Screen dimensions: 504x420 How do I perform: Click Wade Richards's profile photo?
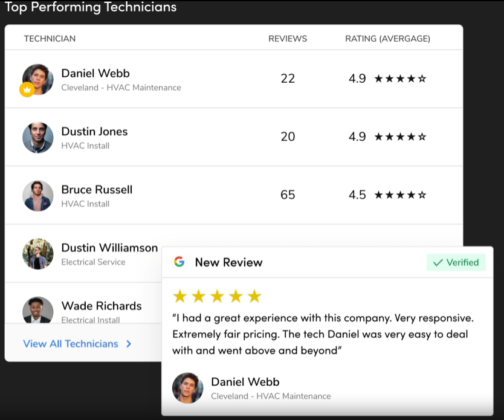pos(38,310)
